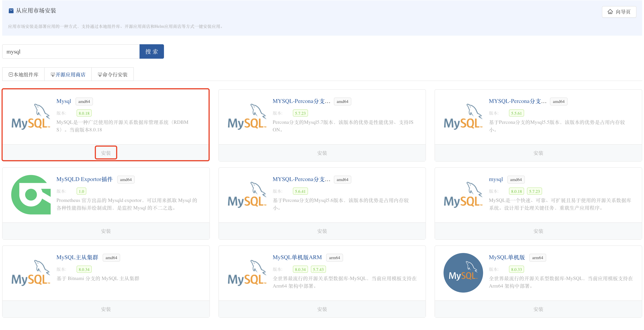Click the MySQLD Exportor插件 title link
Image resolution: width=644 pixels, height=330 pixels.
point(84,179)
